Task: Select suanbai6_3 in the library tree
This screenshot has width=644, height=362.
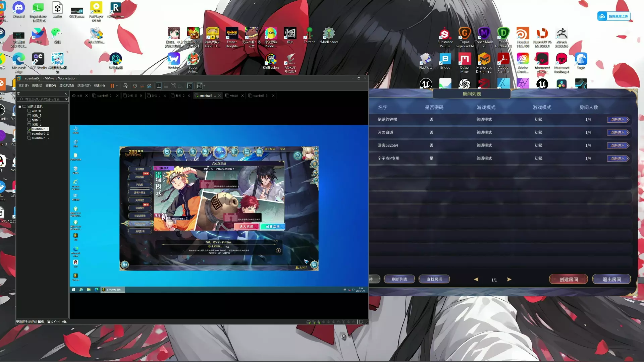Action: (40, 138)
